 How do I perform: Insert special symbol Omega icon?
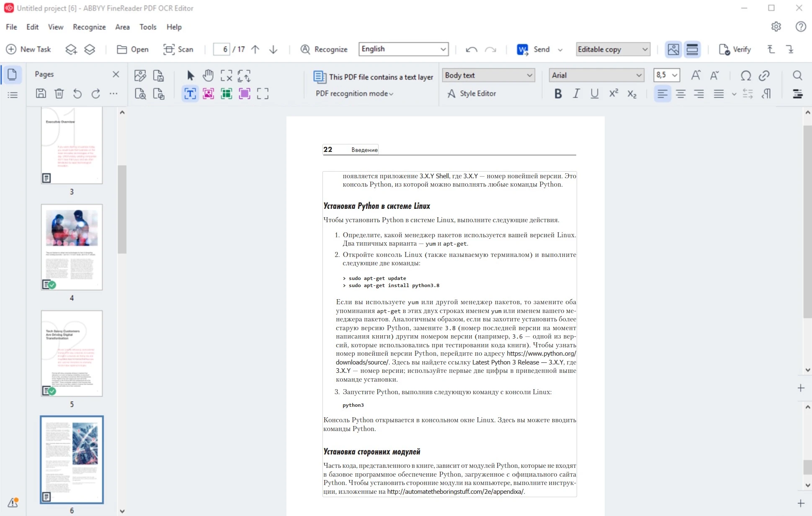click(x=745, y=75)
